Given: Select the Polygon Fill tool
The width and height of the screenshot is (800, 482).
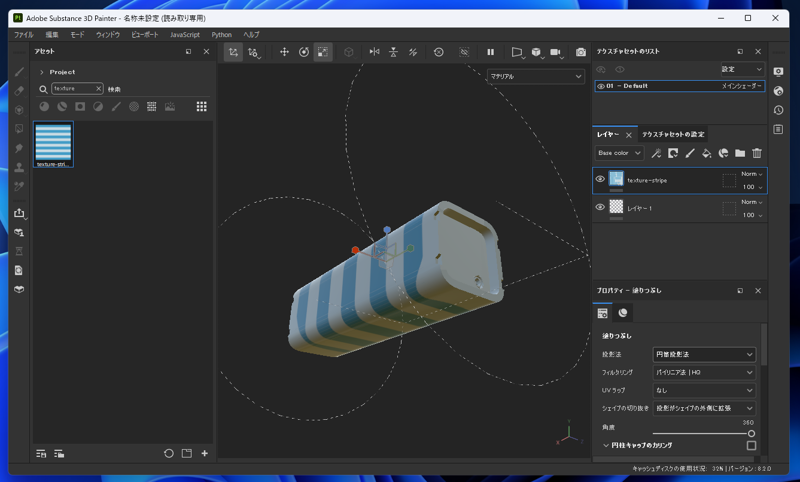Looking at the screenshot, I should click(19, 129).
